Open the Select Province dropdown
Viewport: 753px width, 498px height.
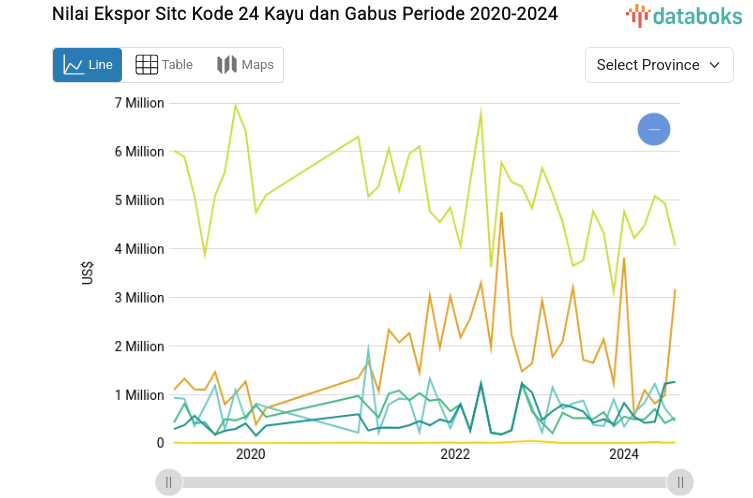point(657,65)
